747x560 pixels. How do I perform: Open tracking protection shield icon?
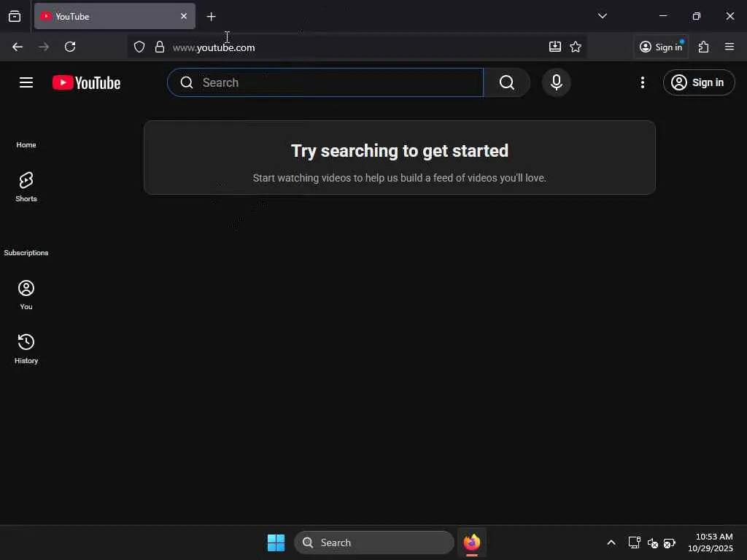point(139,47)
